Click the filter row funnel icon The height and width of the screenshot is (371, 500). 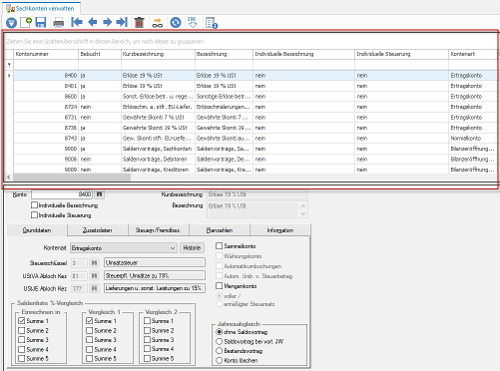(9, 65)
